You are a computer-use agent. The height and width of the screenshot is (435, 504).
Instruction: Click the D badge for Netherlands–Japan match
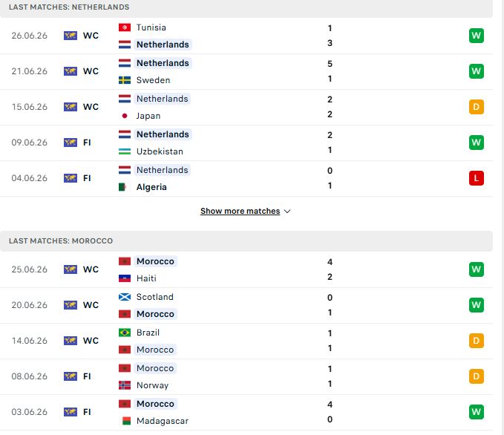(x=477, y=107)
